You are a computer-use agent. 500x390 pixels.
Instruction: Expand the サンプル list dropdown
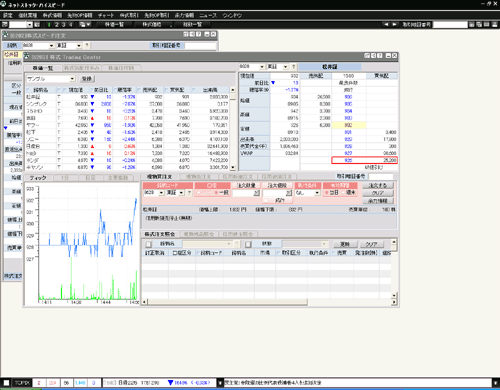(72, 79)
